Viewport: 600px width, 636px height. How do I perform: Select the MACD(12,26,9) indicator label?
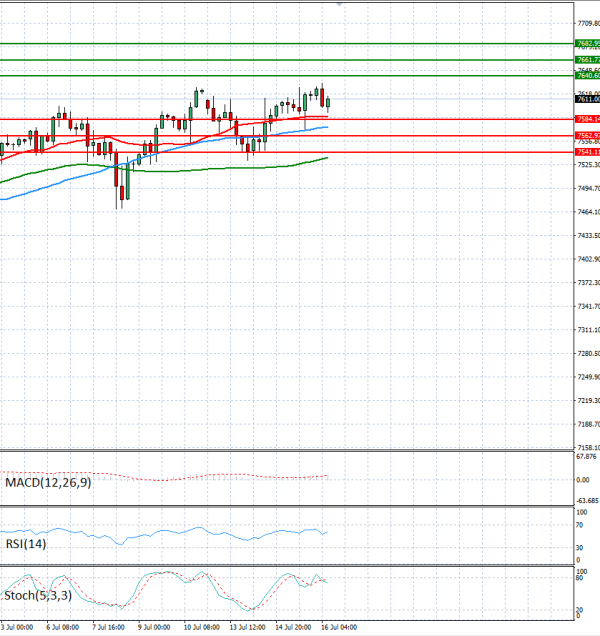48,483
